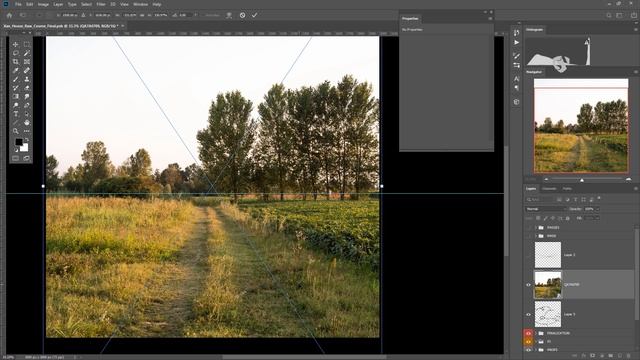Select the Gradient tool
This screenshot has height=360, width=640.
(x=16, y=96)
